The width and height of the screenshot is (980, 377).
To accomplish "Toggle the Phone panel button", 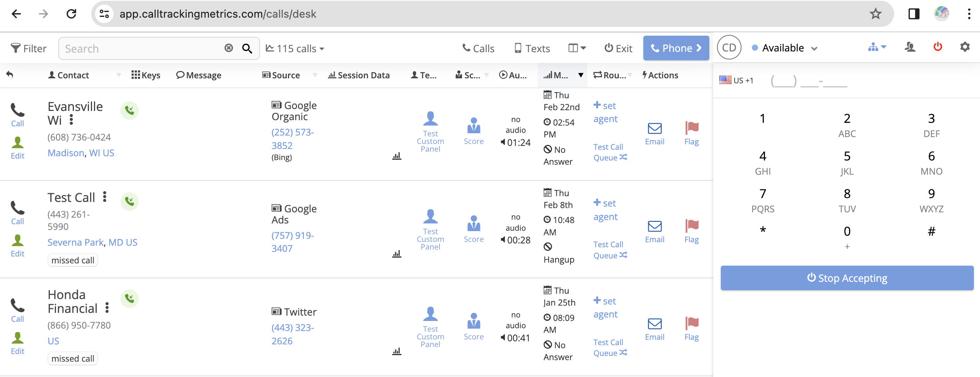I will tap(676, 48).
